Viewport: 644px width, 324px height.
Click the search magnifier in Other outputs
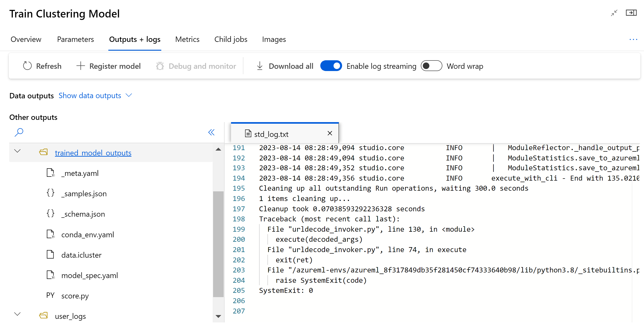[19, 132]
